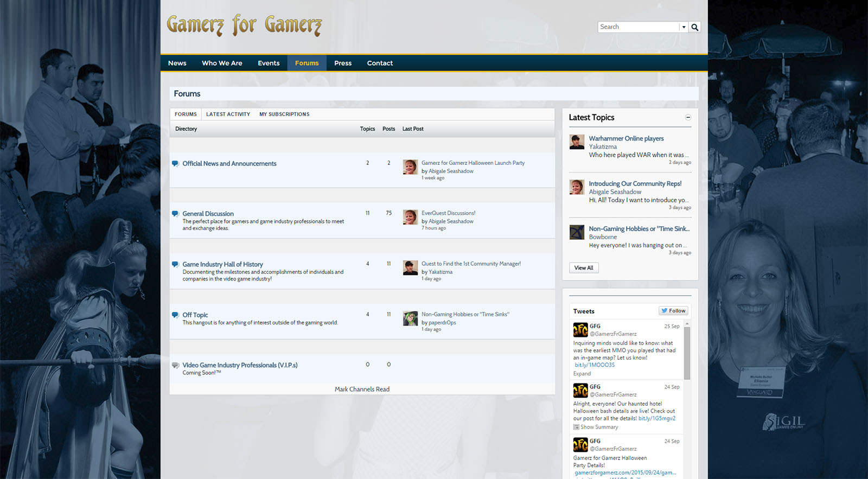
Task: Click Abigale Seashadow avatar in Latest Topics
Action: [577, 187]
